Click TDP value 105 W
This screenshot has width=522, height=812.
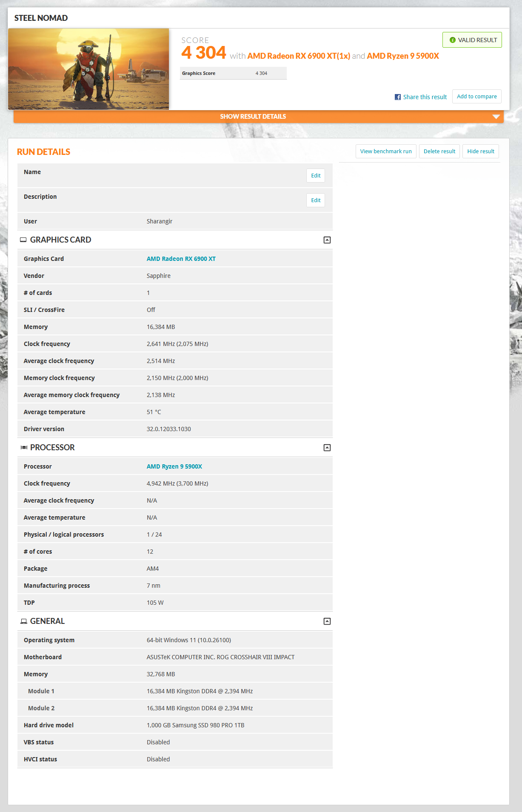coord(155,603)
